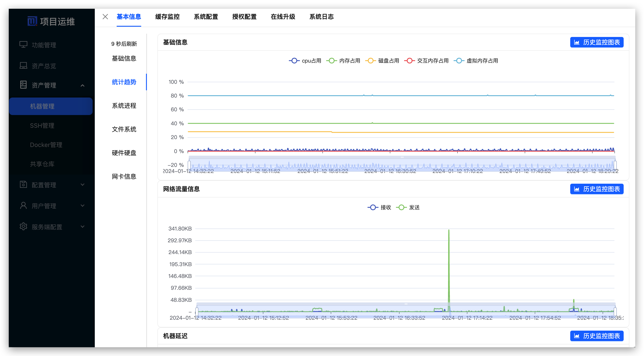The width and height of the screenshot is (644, 356).
Task: Open the 系统日志 tab
Action: click(x=321, y=17)
